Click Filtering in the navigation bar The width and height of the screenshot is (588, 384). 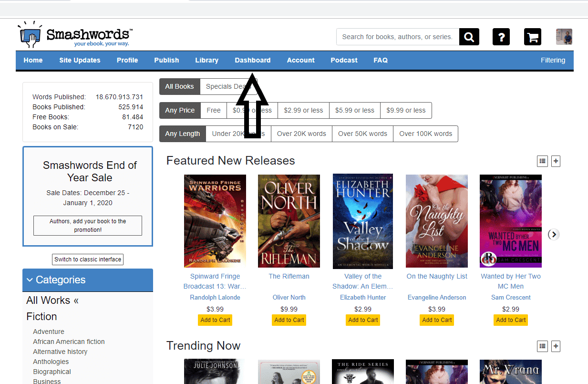tap(553, 60)
